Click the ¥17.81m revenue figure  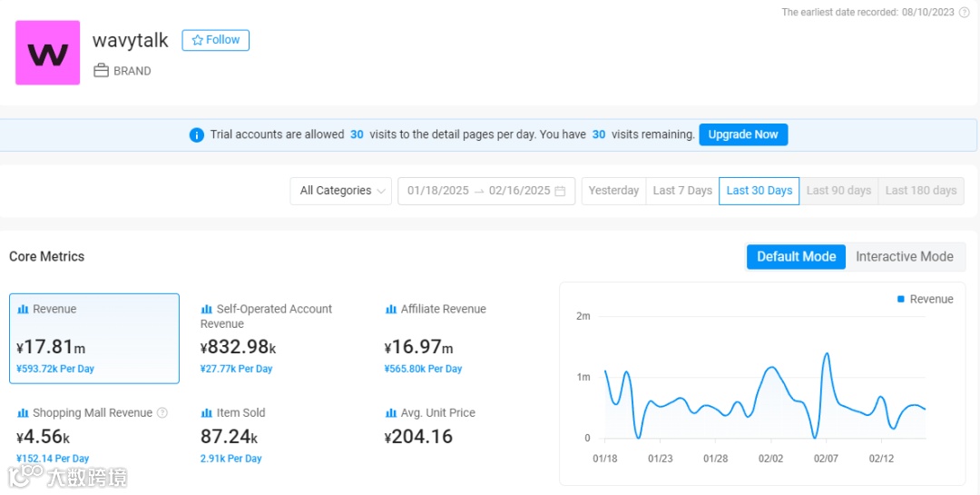(51, 347)
